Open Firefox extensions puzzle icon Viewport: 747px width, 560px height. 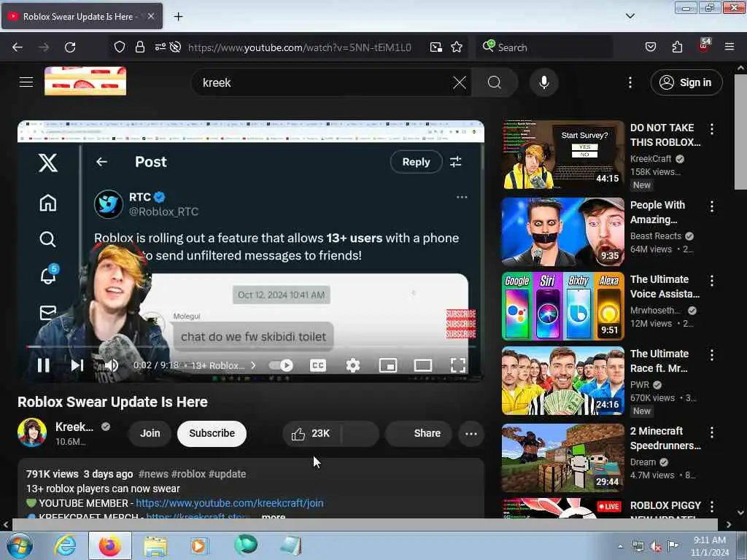pyautogui.click(x=677, y=47)
